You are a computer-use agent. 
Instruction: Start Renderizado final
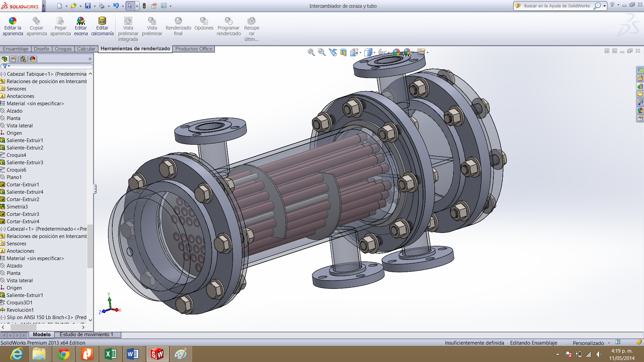(178, 21)
